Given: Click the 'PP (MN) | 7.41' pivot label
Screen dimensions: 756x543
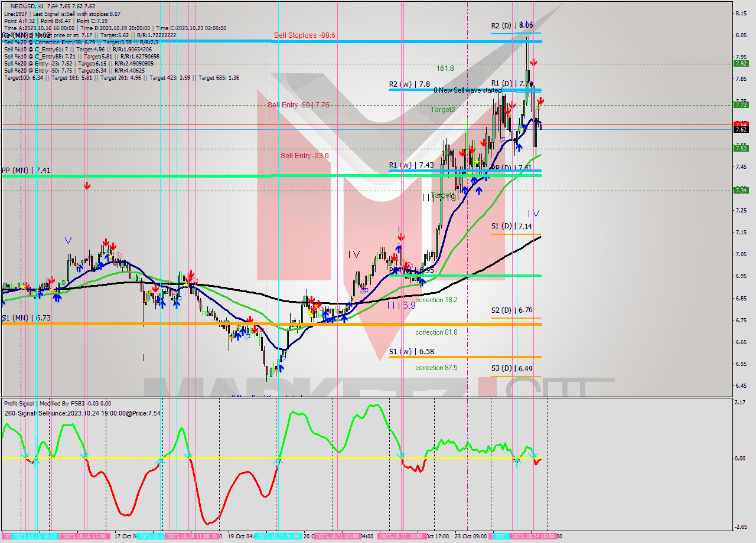Looking at the screenshot, I should [26, 170].
